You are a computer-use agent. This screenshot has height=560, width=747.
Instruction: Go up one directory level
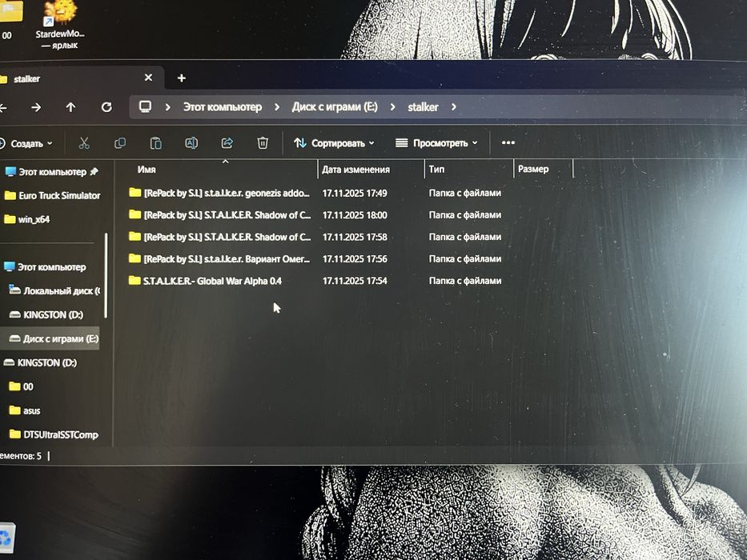click(x=71, y=107)
